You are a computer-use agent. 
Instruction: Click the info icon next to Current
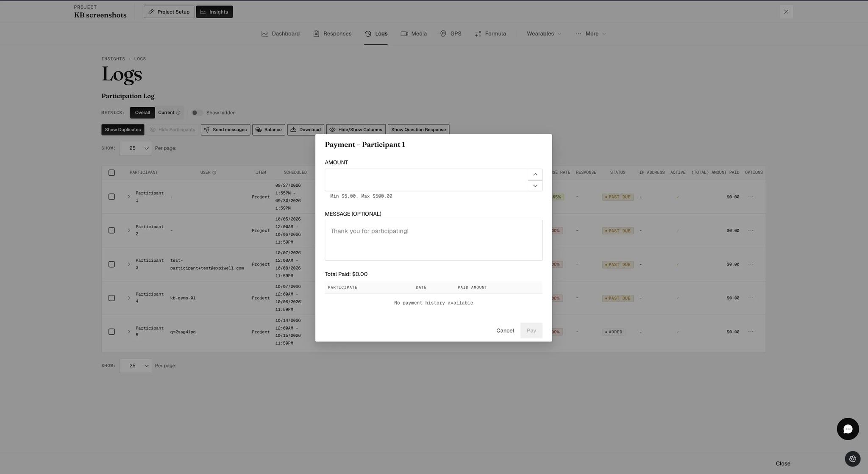click(x=178, y=113)
